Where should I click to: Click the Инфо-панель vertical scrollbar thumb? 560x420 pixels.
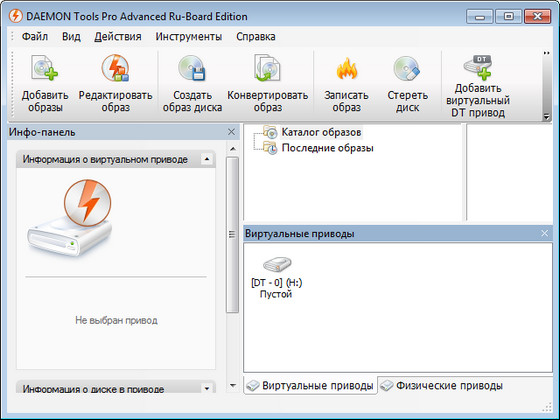click(232, 235)
